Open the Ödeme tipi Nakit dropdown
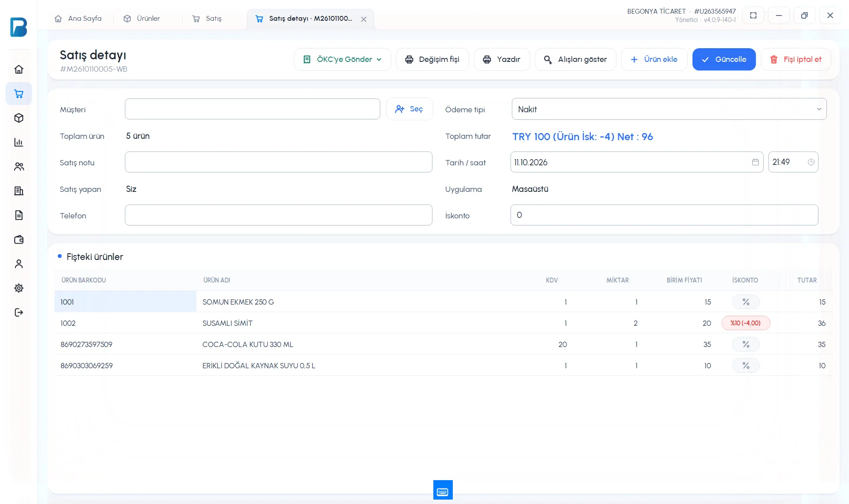The height and width of the screenshot is (504, 849). (x=669, y=109)
